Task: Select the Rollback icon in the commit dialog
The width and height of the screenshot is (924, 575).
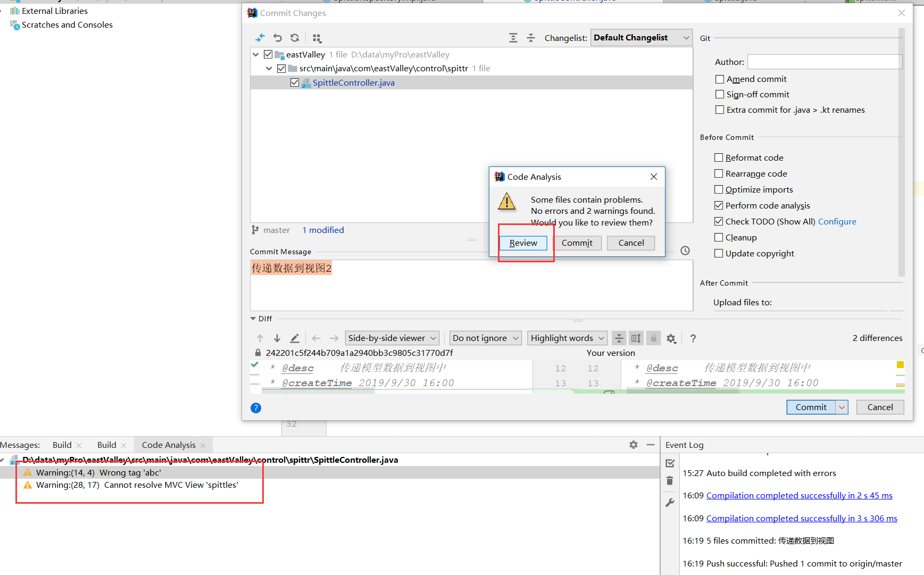Action: (x=277, y=38)
